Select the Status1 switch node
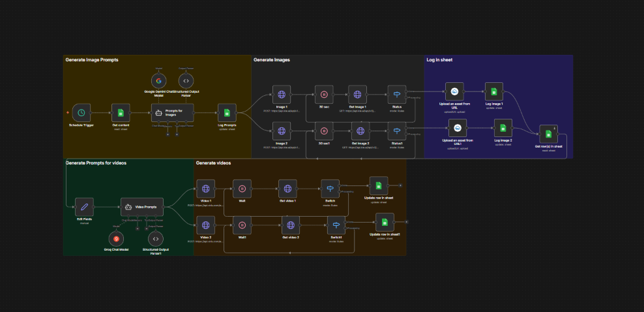This screenshot has height=312, width=644. tap(397, 131)
